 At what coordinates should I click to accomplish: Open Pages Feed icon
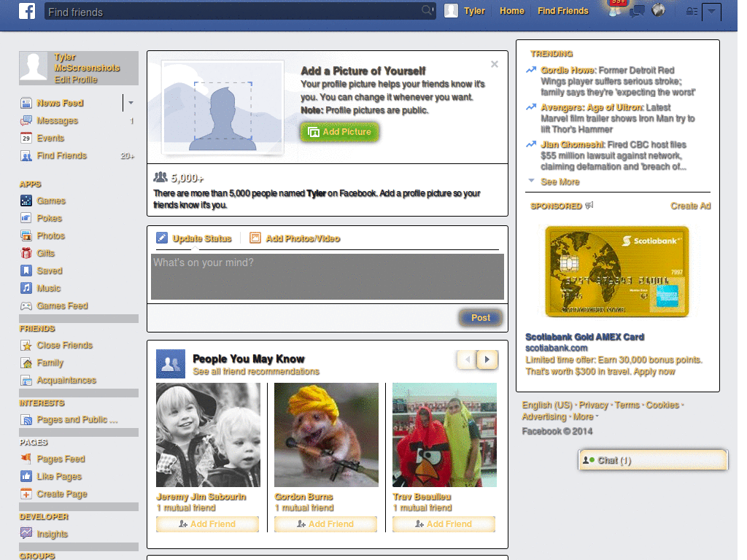26,459
